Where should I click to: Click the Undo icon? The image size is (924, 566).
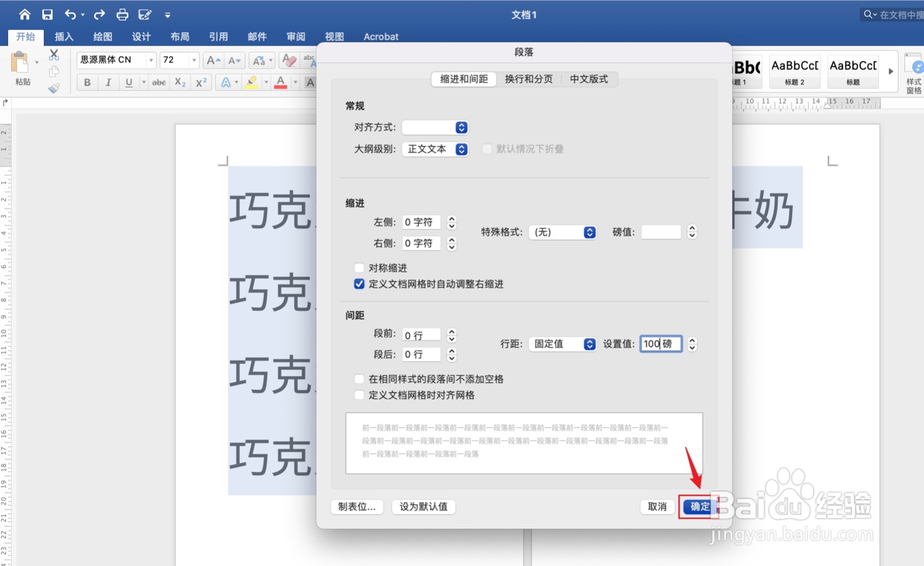(69, 14)
